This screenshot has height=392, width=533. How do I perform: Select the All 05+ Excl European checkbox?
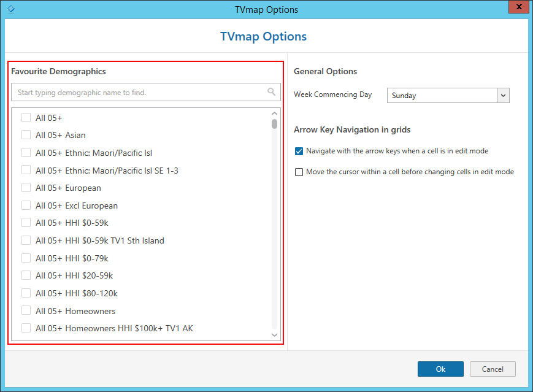(26, 206)
